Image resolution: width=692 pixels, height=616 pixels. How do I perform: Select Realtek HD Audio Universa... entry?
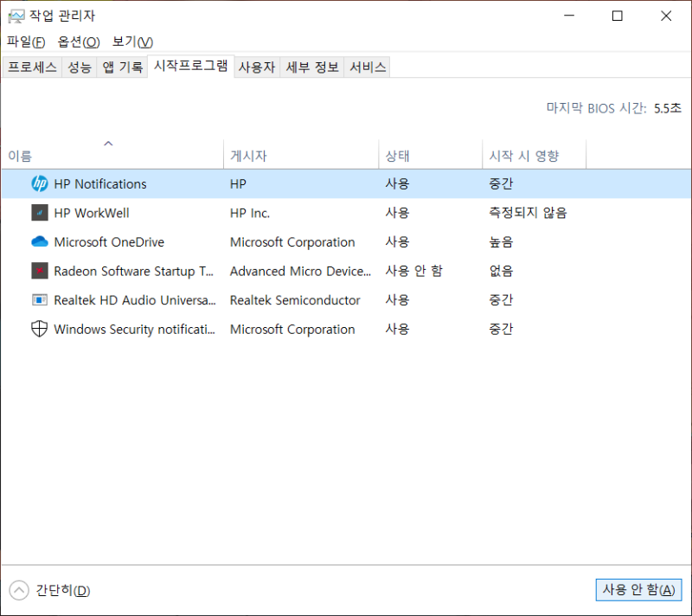point(135,300)
